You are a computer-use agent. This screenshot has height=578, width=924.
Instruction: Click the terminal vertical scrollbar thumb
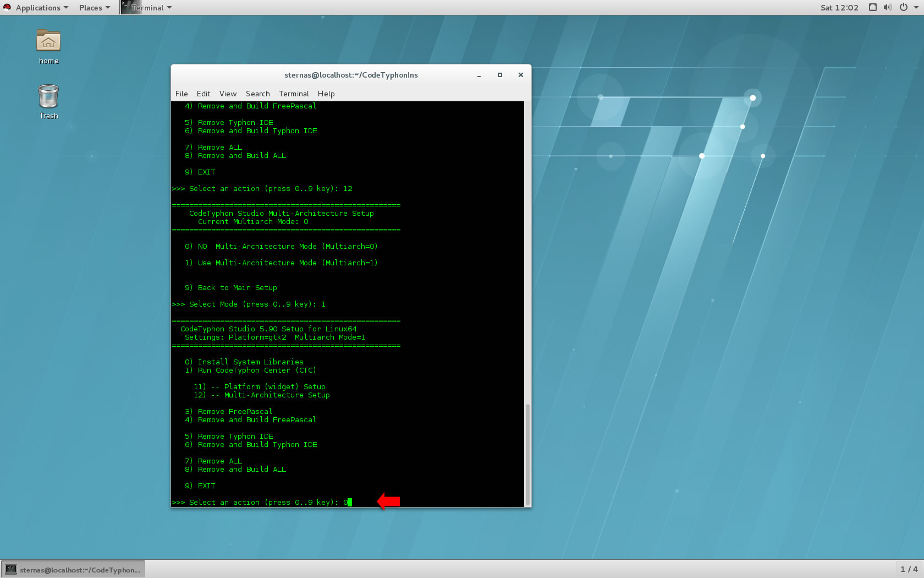[x=527, y=454]
